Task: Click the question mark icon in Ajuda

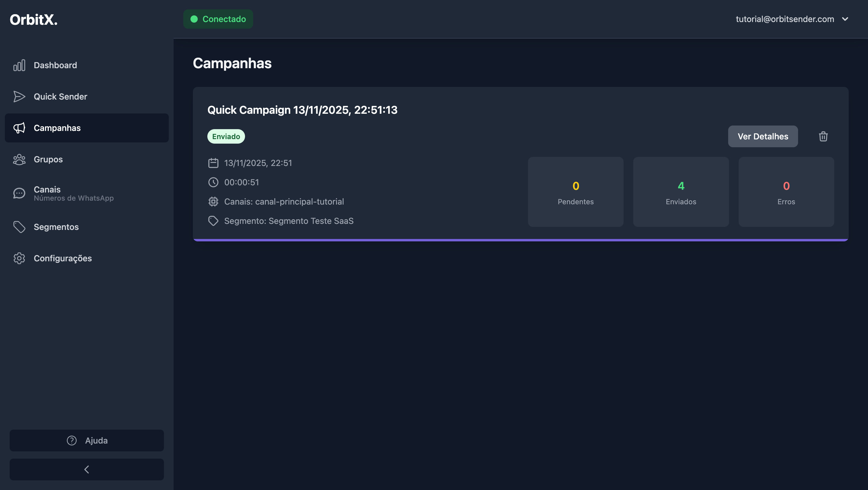Action: [x=71, y=441]
